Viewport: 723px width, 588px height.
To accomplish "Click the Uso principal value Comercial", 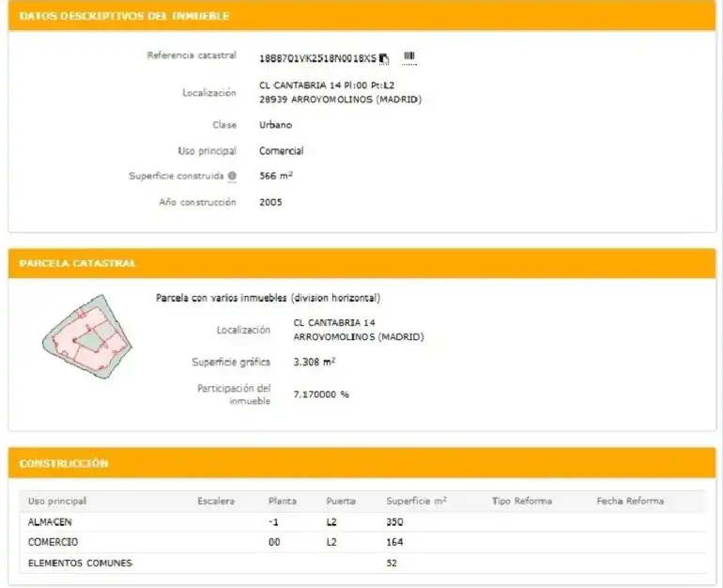I will [282, 151].
